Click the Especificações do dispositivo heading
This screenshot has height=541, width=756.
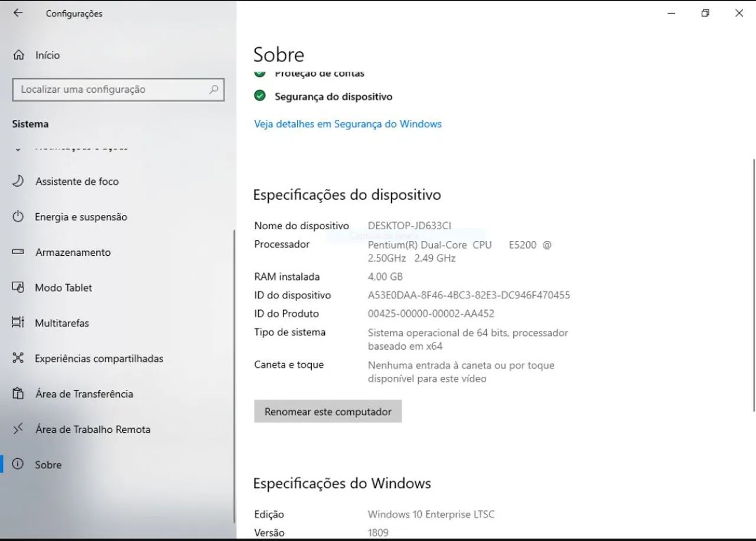pos(347,195)
